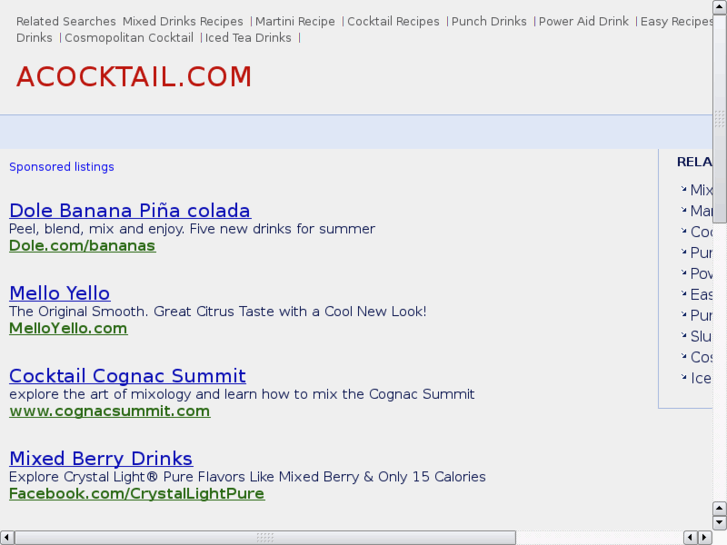Select the Slu sidebar related link
This screenshot has height=545, width=727.
(x=701, y=336)
